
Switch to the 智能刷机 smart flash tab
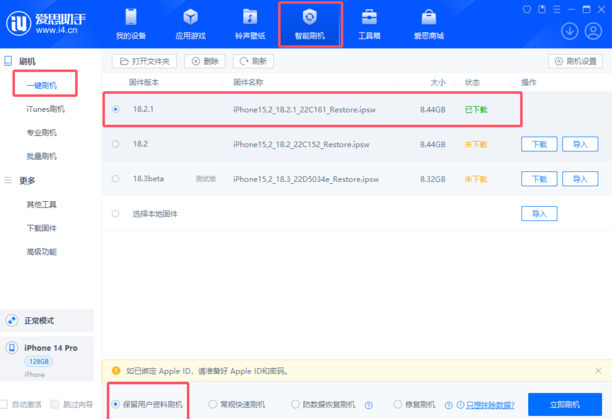click(x=309, y=24)
